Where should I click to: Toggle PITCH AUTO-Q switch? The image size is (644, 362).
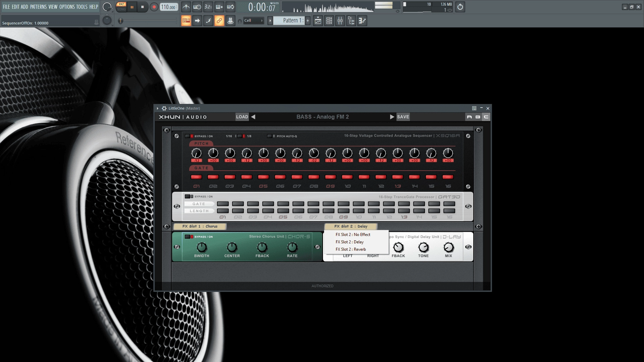pos(271,136)
